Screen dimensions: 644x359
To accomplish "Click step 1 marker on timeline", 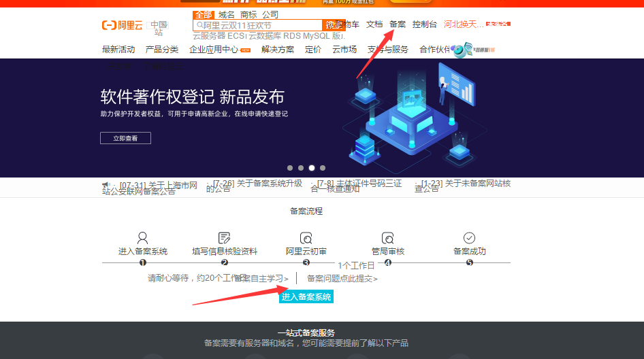I will click(142, 262).
